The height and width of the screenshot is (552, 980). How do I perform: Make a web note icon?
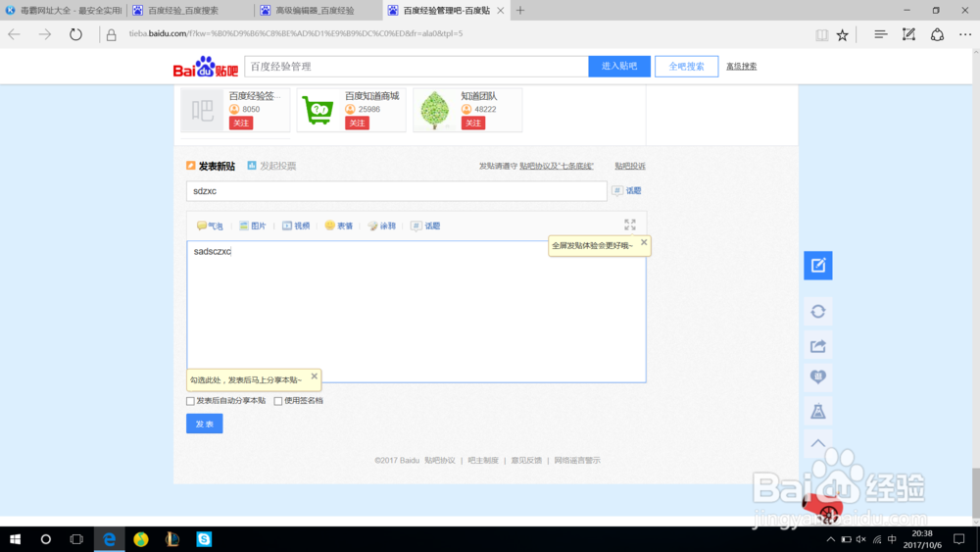[x=908, y=34]
